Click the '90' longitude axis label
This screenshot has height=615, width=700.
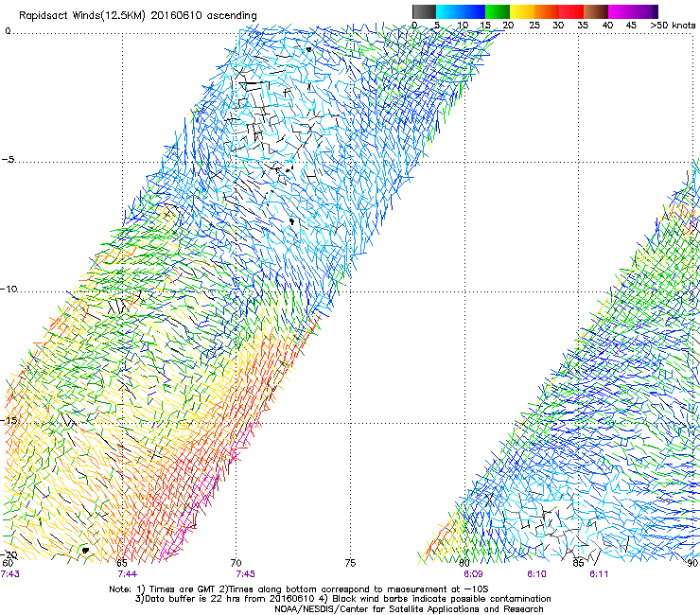point(692,563)
